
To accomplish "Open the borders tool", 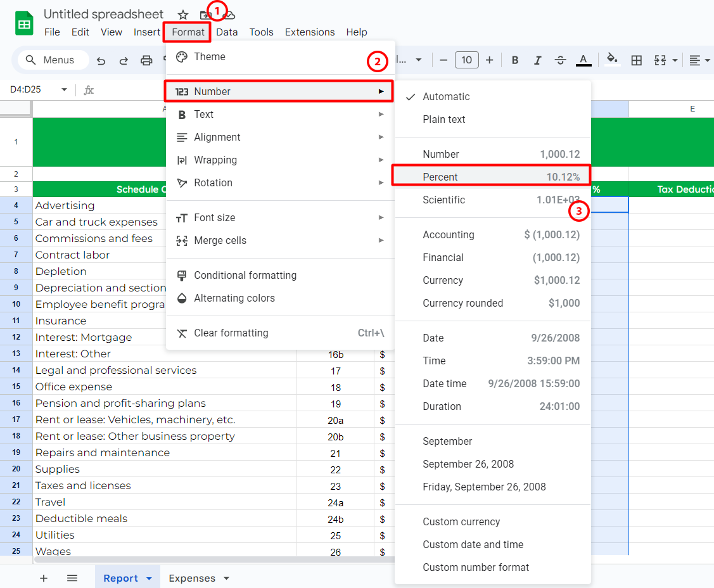I will click(x=637, y=60).
